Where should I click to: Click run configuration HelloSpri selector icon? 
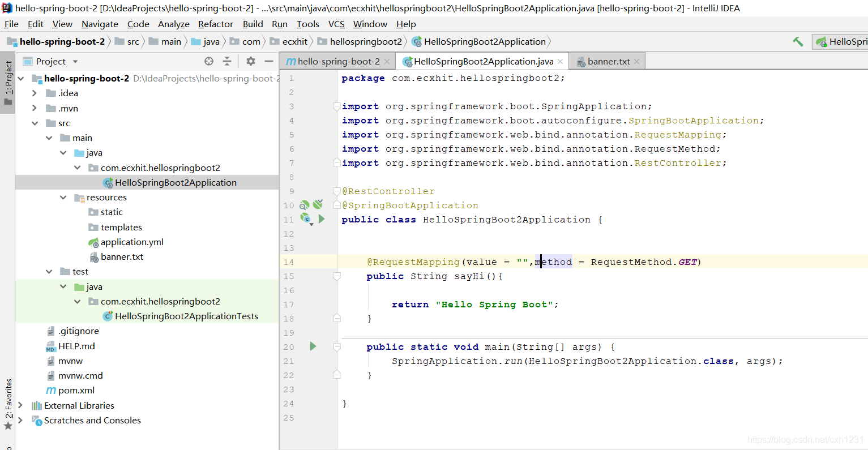(x=822, y=41)
